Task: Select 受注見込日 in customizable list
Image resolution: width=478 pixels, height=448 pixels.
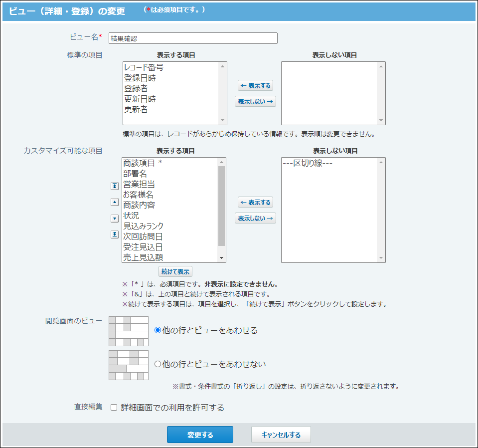Action: (x=170, y=247)
